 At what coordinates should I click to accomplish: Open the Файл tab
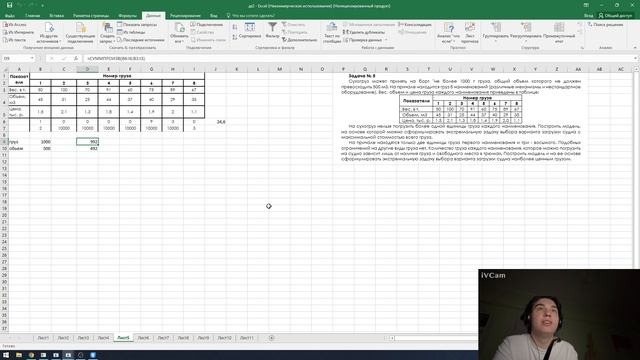(10, 16)
